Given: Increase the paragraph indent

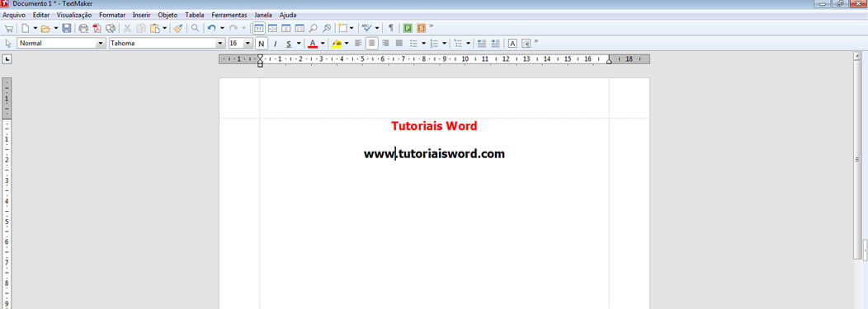Looking at the screenshot, I should pos(495,43).
